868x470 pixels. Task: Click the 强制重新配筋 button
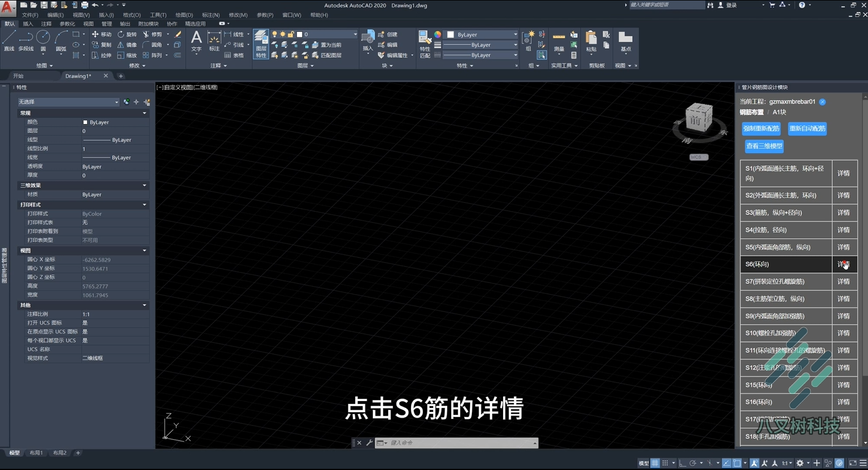761,129
